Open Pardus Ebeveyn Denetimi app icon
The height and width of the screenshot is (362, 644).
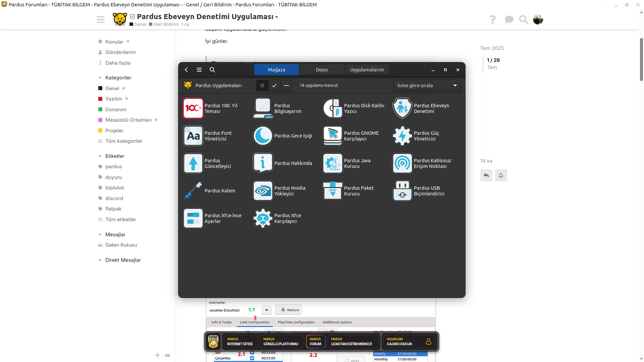pyautogui.click(x=402, y=108)
